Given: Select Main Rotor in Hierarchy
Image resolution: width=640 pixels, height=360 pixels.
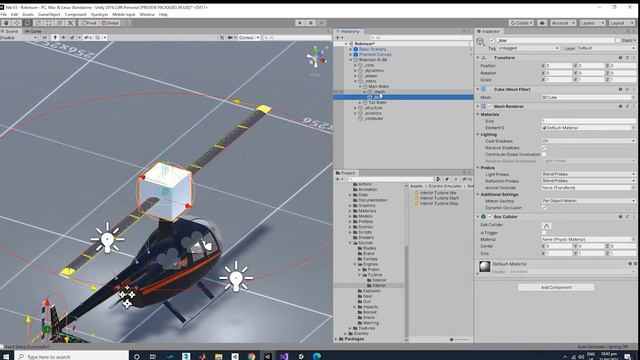Looking at the screenshot, I should click(378, 87).
